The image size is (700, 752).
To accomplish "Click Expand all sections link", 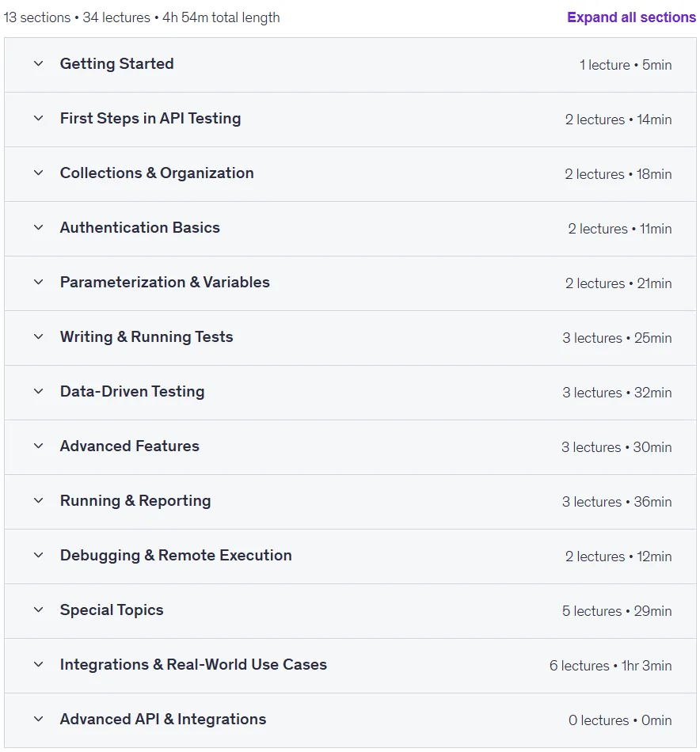I will click(631, 17).
